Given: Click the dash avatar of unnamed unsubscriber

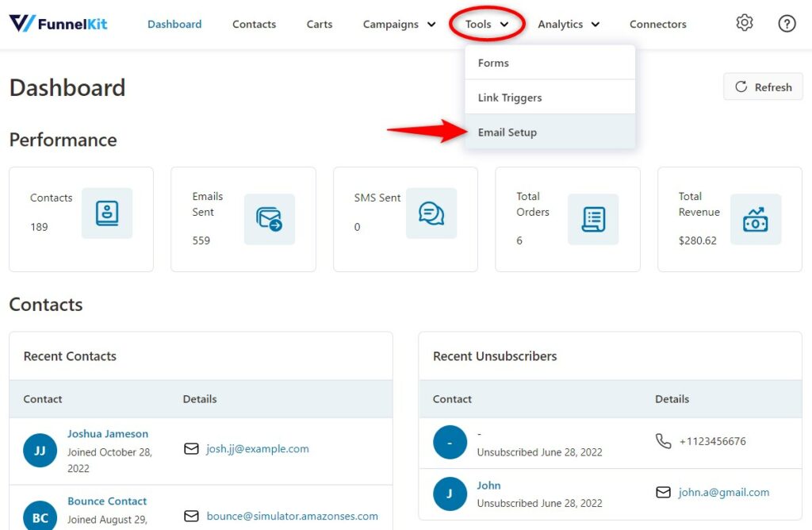Looking at the screenshot, I should (450, 443).
